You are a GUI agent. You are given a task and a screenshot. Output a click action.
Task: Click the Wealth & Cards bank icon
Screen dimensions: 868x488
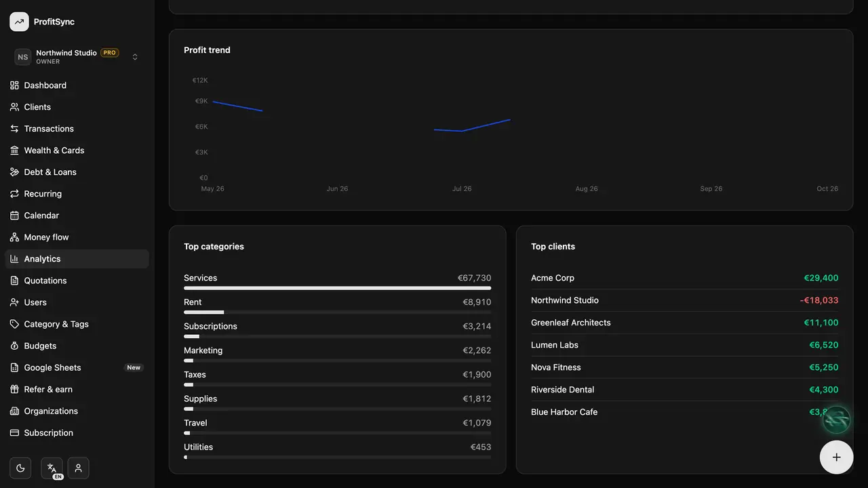(x=14, y=150)
